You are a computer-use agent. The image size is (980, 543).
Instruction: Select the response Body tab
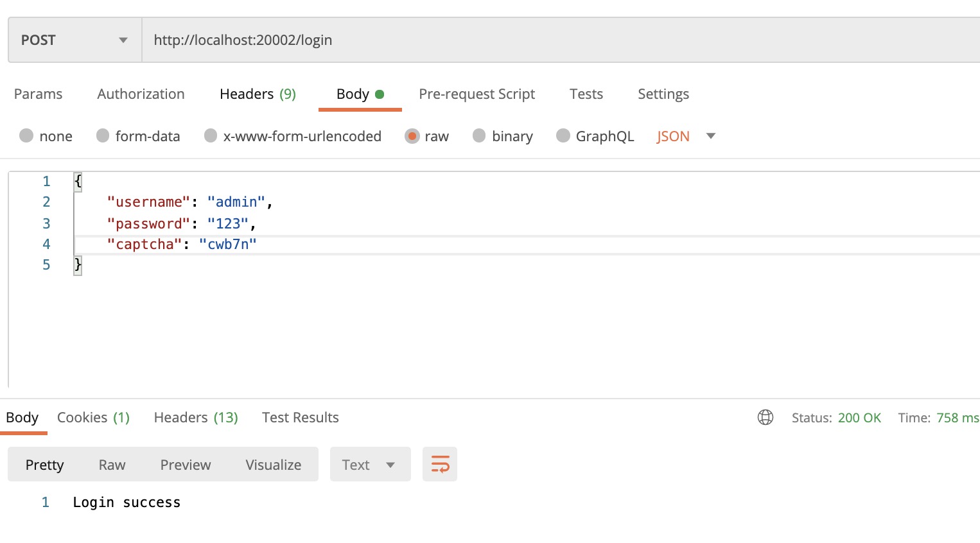click(22, 418)
